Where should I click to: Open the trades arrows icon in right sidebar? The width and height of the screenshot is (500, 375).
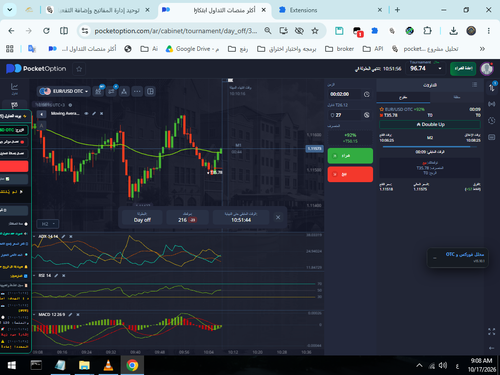pyautogui.click(x=492, y=87)
